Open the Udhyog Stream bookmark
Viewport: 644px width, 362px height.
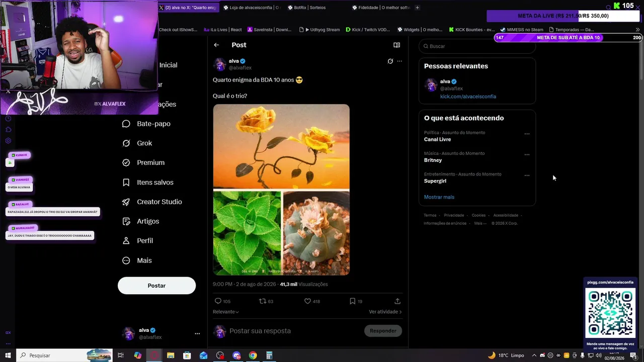(319, 30)
